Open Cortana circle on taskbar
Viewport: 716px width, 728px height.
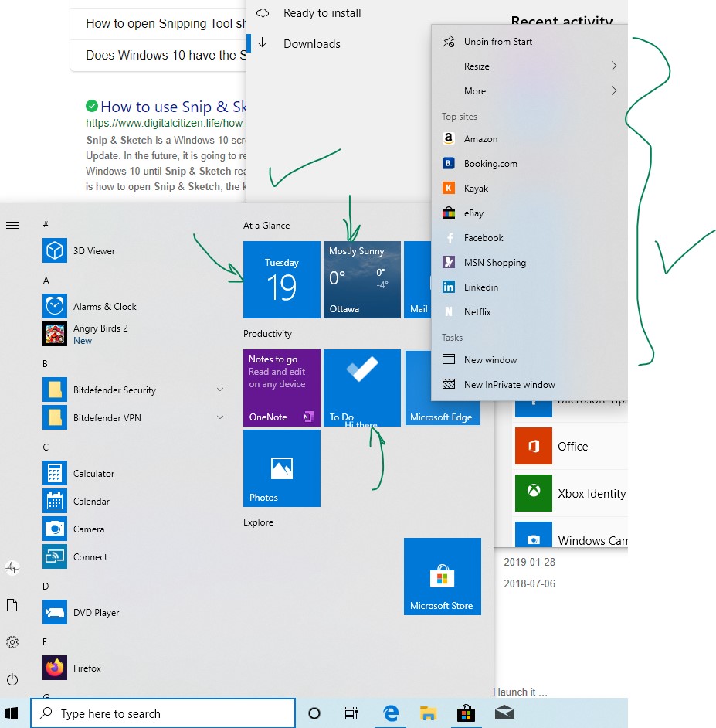(314, 713)
